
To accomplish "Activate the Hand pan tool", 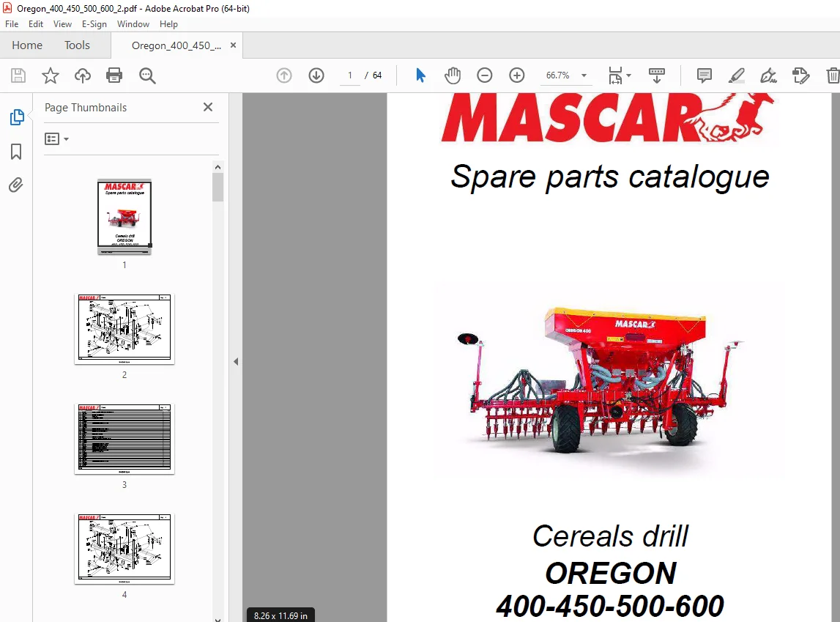I will coord(453,75).
